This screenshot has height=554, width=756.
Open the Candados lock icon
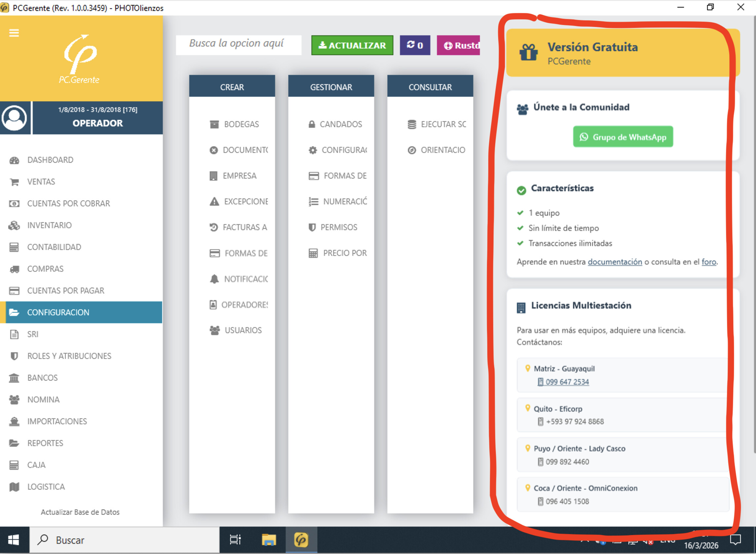(311, 124)
